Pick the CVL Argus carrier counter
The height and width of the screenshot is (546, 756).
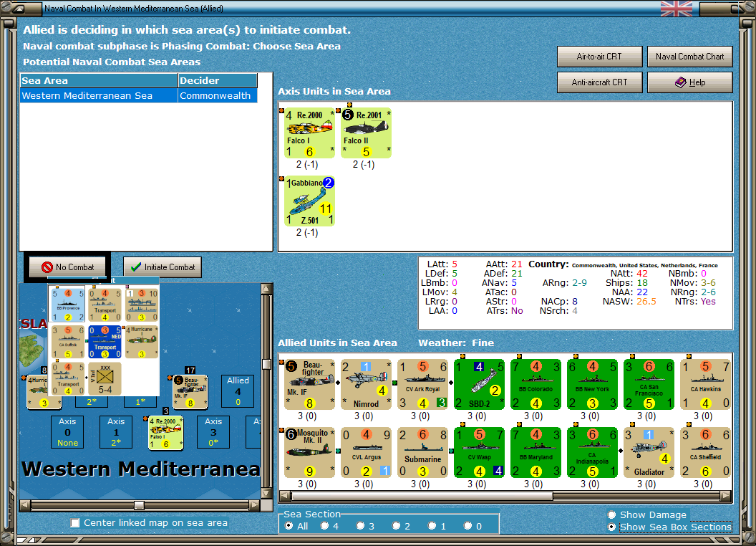tap(366, 453)
